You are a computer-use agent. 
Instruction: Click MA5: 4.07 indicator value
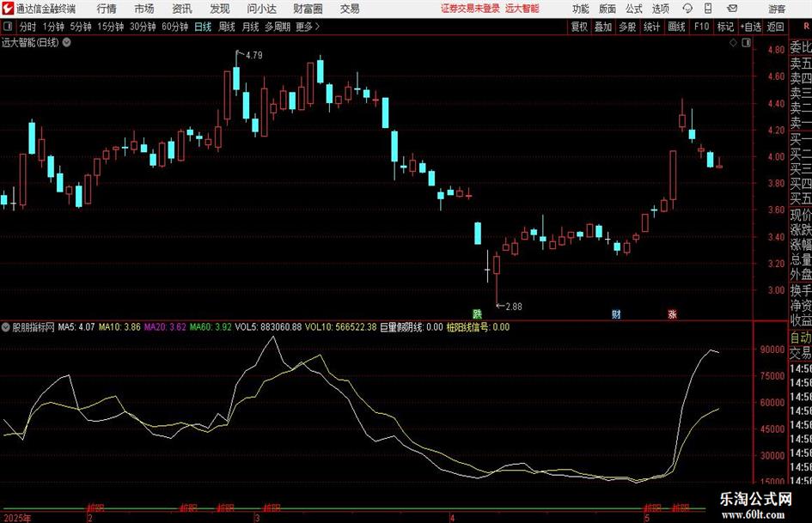coord(76,327)
